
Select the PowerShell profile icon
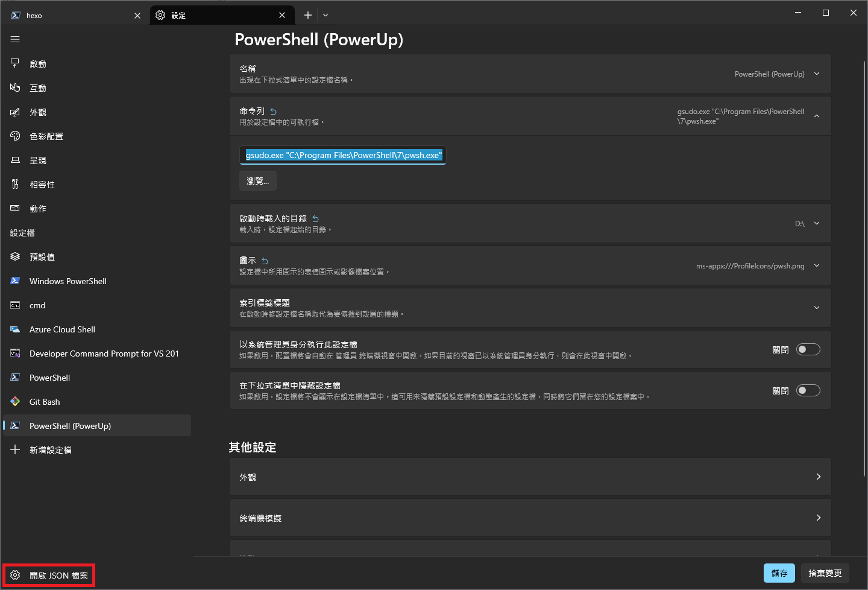click(x=15, y=377)
